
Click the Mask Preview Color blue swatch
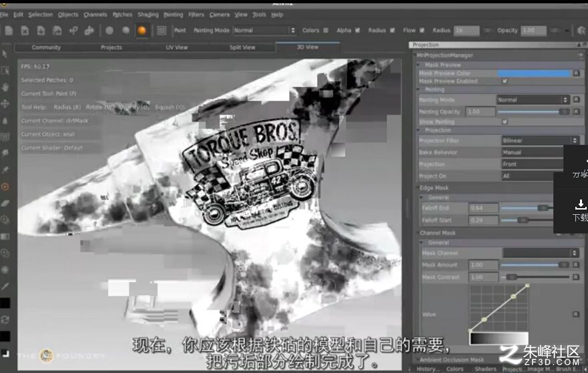pyautogui.click(x=534, y=73)
